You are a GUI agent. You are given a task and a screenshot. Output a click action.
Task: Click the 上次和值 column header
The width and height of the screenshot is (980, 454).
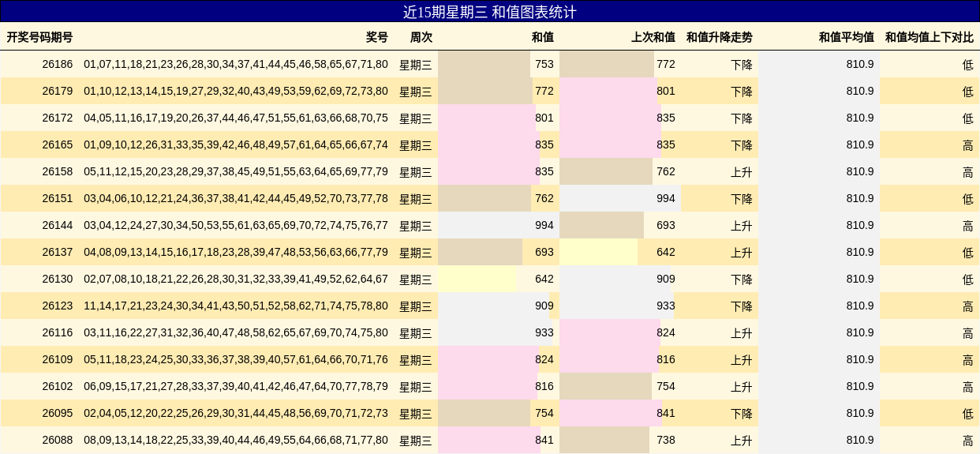(x=653, y=37)
